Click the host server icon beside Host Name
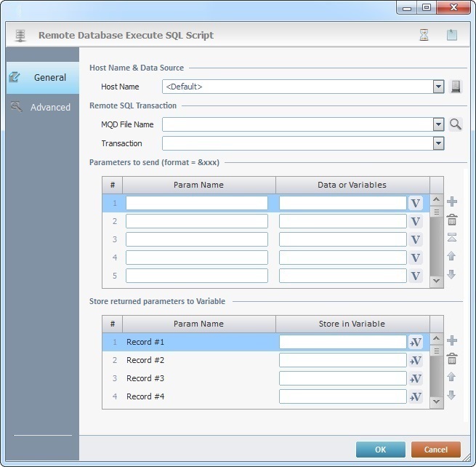Viewport: 476px width, 467px height. pyautogui.click(x=456, y=87)
